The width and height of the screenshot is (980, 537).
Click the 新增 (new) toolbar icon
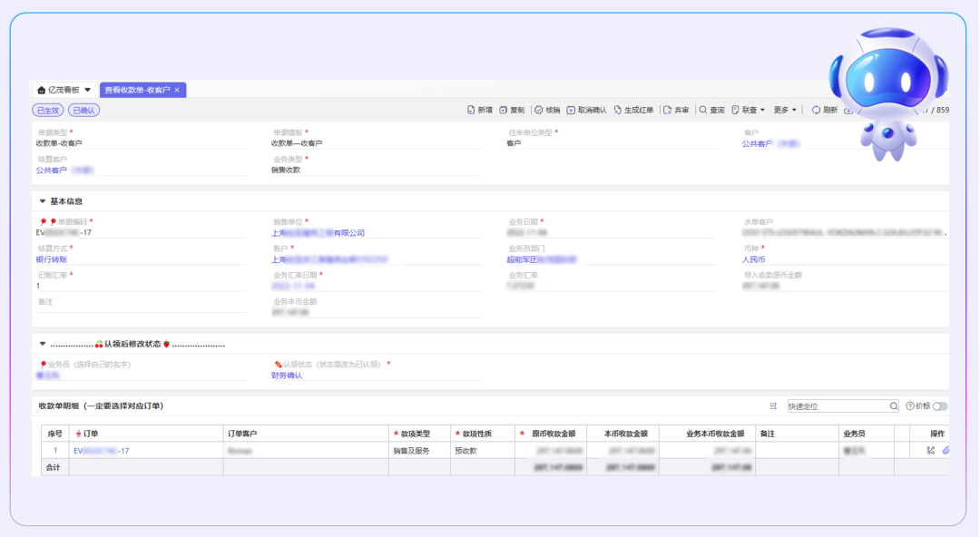[471, 110]
